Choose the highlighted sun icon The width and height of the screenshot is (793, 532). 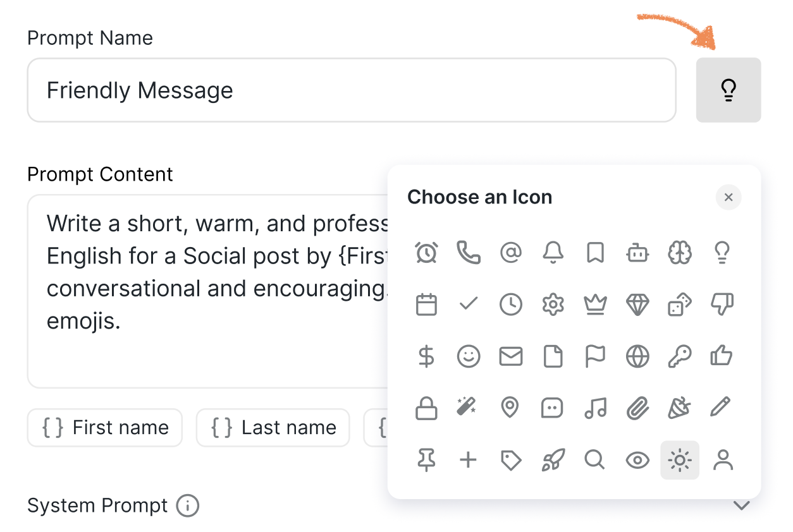point(680,460)
